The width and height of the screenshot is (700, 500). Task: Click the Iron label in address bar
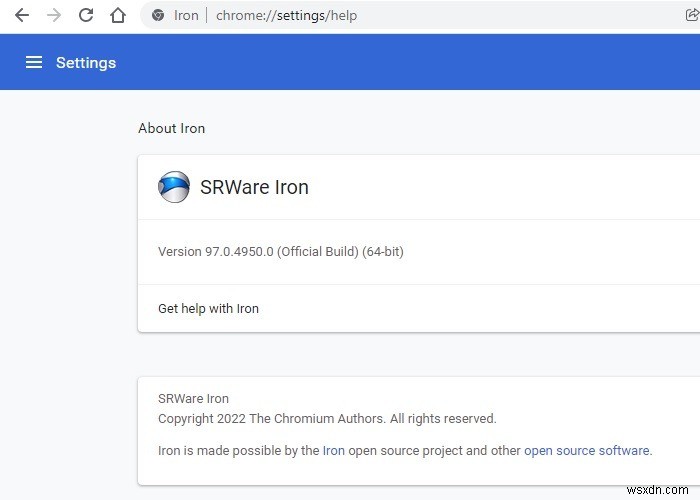186,15
